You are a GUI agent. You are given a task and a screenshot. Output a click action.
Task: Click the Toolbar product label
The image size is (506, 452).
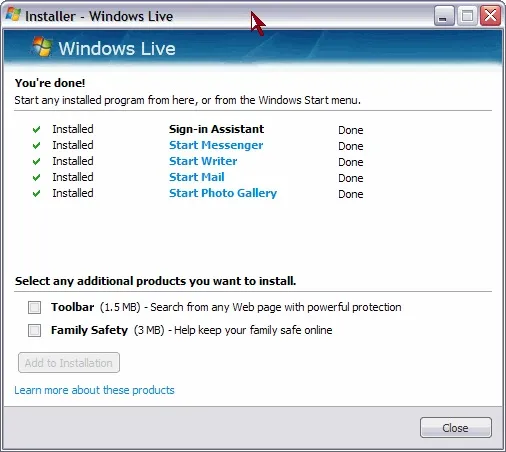[72, 307]
